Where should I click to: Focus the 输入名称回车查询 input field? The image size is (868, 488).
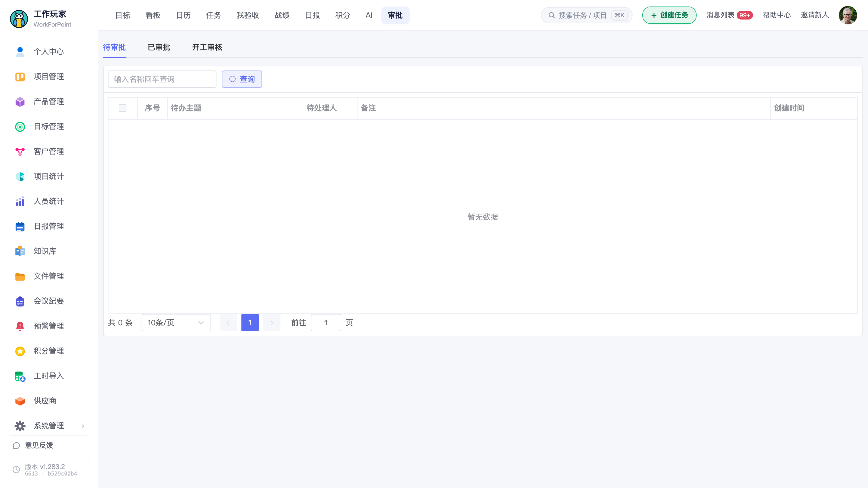[162, 79]
